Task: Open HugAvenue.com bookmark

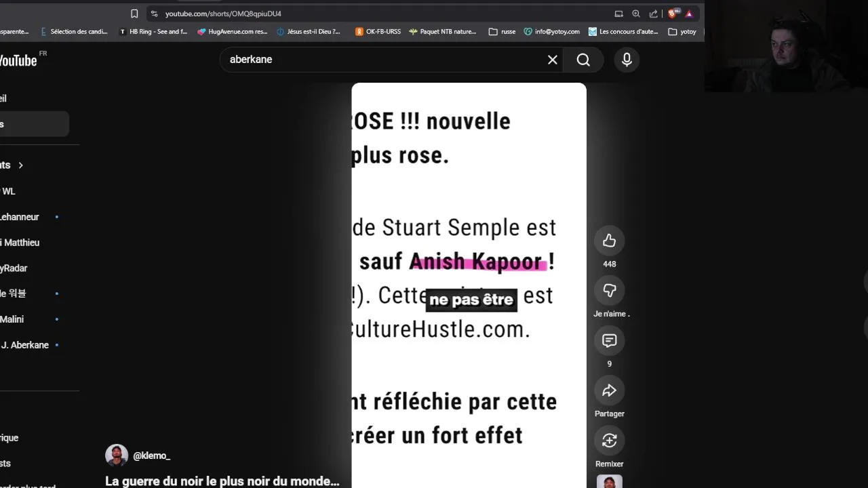Action: click(233, 31)
